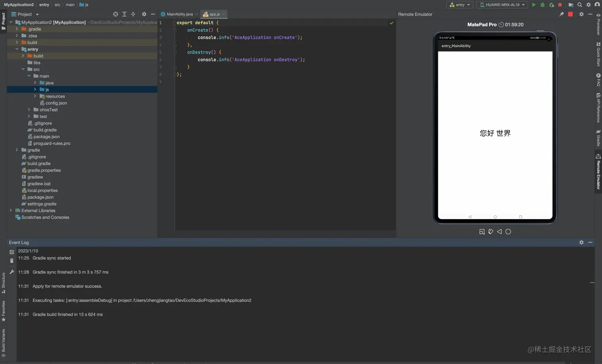Open Remote Emulator settings gear
This screenshot has height=364, width=602.
[x=581, y=14]
